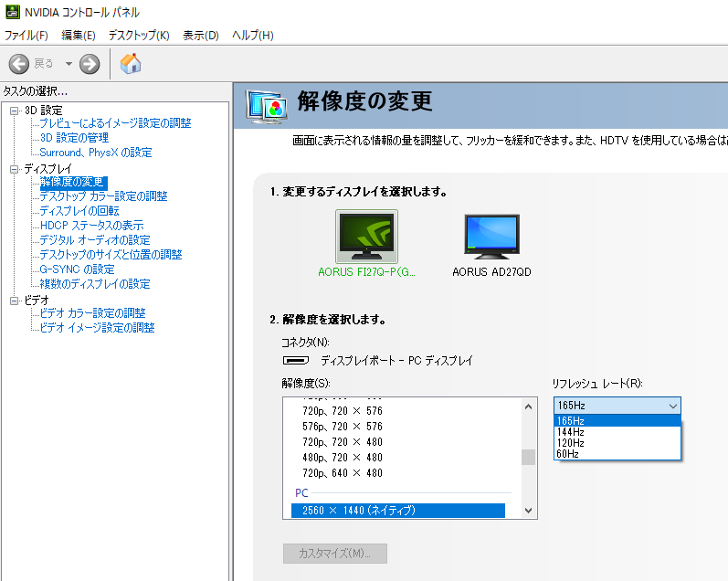Select 解像度の変更 in the tree
Viewport: 728px width, 581px height.
(73, 182)
